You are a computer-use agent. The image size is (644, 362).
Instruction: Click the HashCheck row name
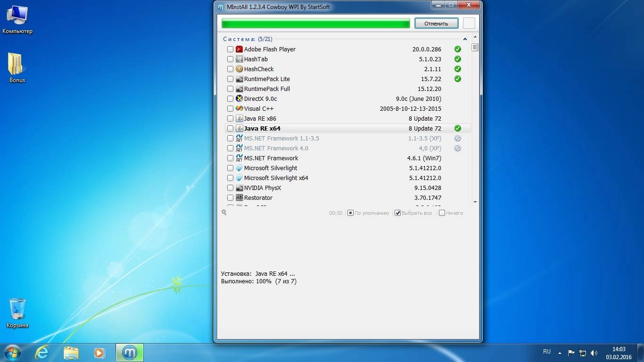tap(259, 69)
